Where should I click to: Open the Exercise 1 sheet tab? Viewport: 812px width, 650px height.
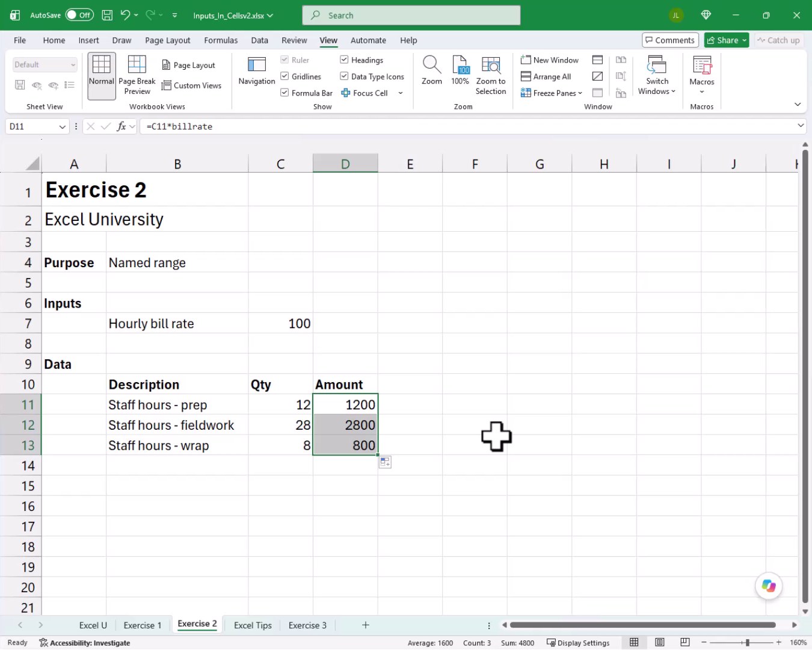pyautogui.click(x=143, y=625)
